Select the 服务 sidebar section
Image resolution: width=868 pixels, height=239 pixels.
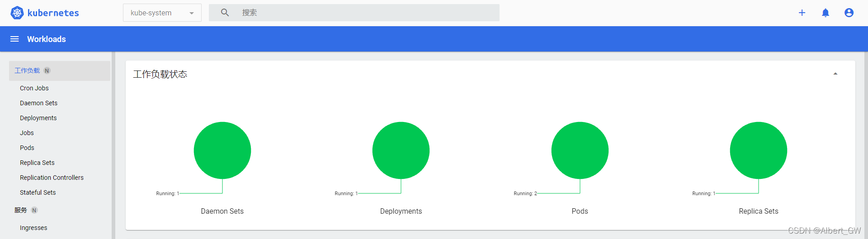[21, 210]
